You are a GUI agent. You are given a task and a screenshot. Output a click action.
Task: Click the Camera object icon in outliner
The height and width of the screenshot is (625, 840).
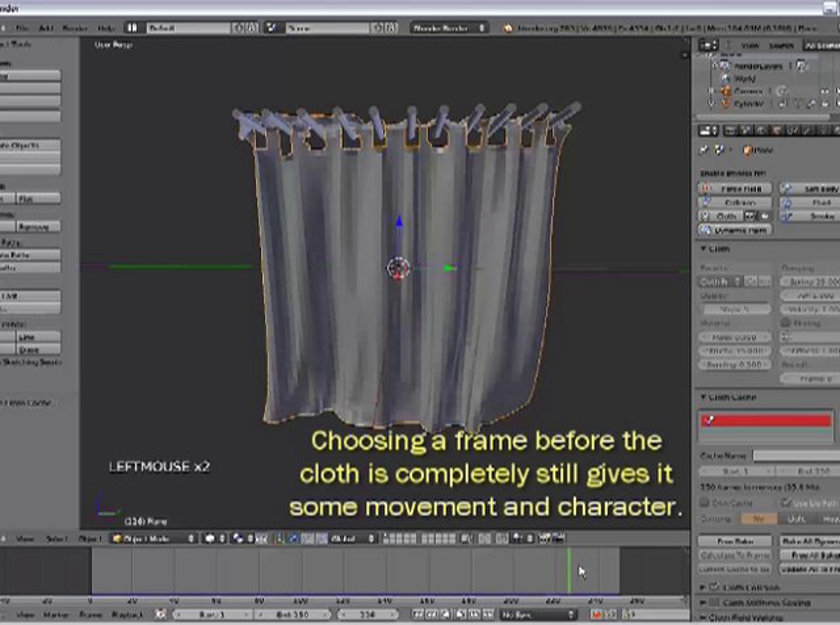pyautogui.click(x=726, y=91)
